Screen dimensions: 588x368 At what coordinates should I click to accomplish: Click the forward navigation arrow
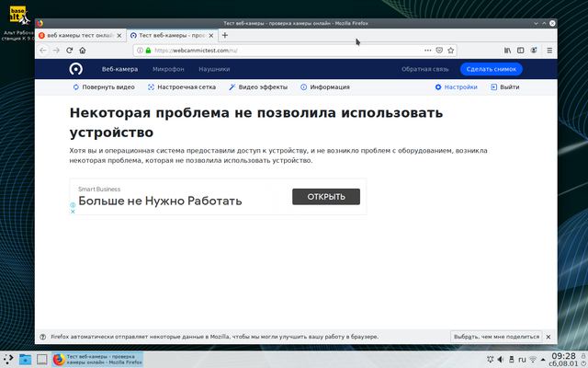(56, 51)
